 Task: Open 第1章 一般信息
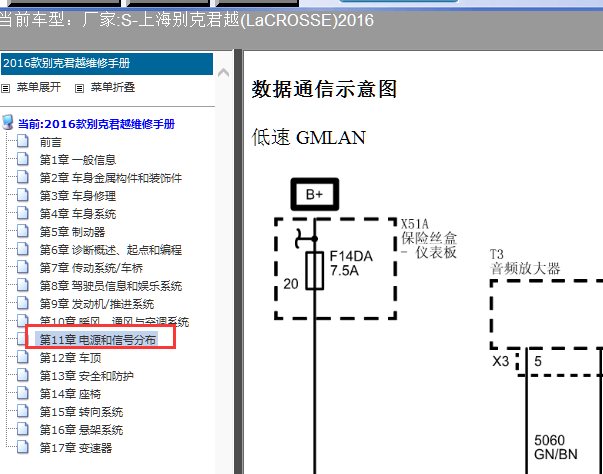pyautogui.click(x=78, y=160)
